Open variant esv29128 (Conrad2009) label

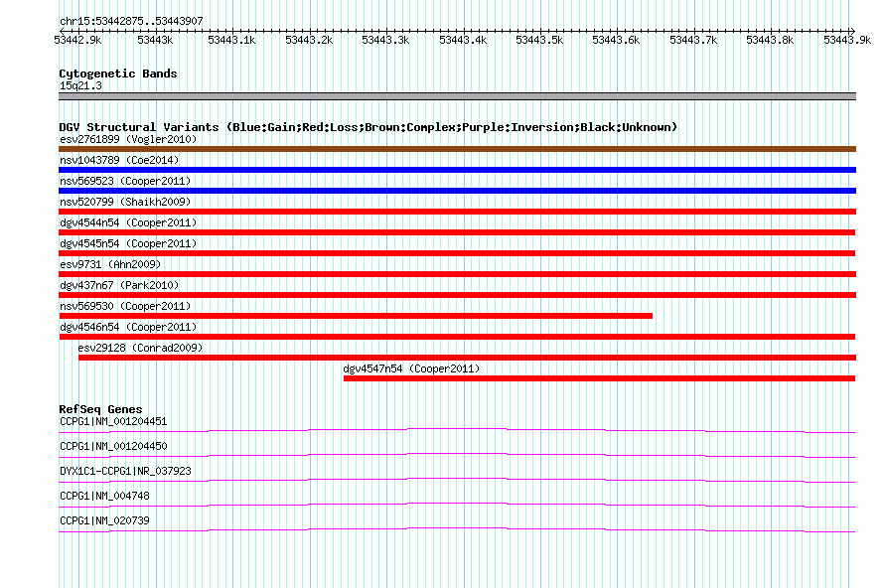140,348
